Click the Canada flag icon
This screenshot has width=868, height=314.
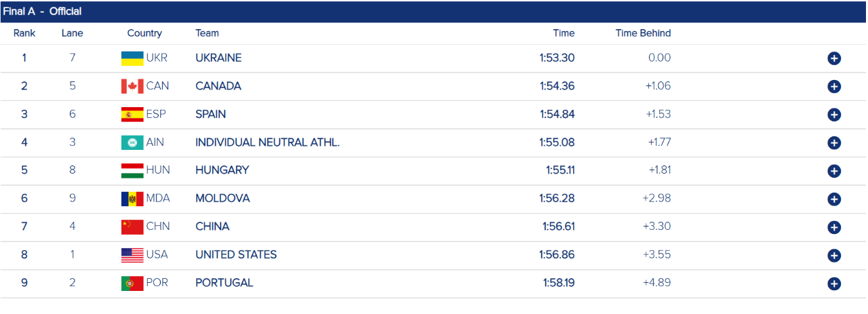132,86
